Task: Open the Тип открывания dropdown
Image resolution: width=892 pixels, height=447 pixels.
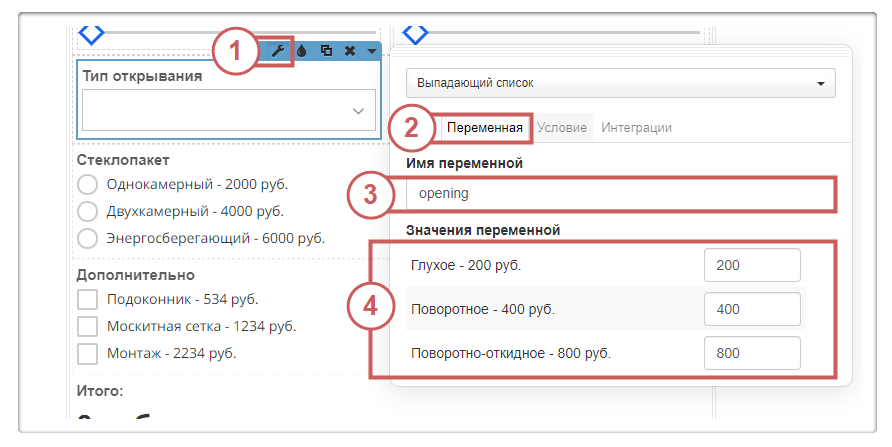Action: (228, 111)
